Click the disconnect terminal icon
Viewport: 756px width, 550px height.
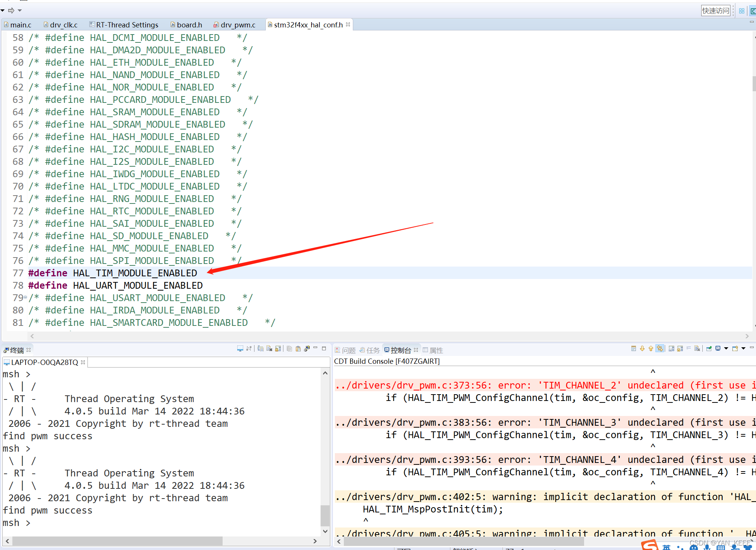[249, 348]
